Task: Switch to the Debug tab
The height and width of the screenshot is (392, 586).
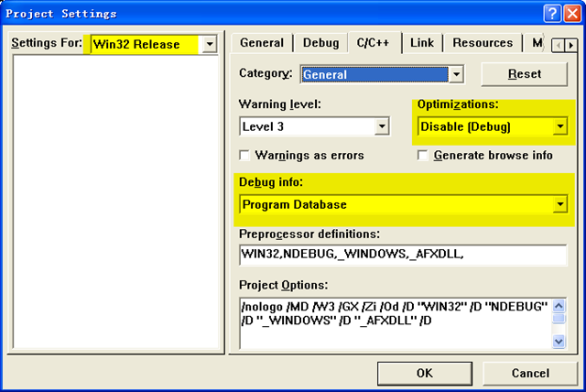Action: (x=320, y=43)
